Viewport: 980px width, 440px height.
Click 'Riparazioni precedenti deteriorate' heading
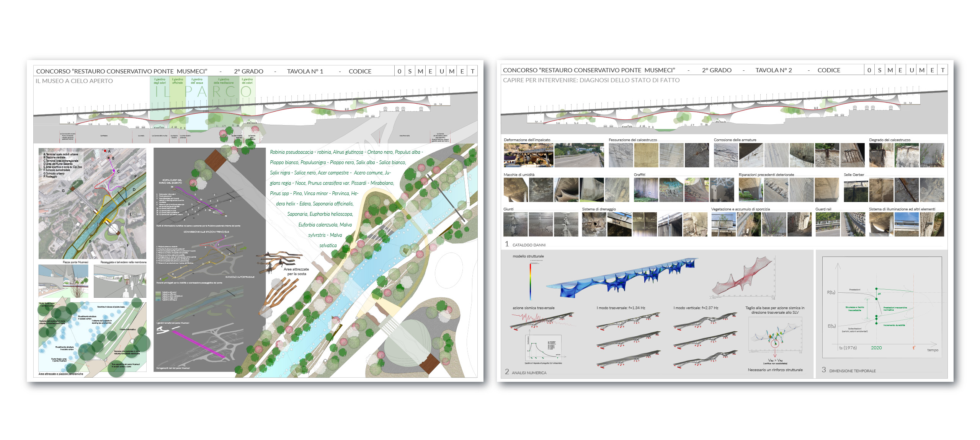tap(766, 174)
